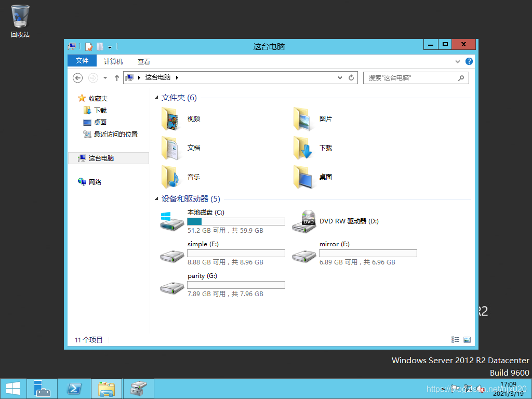Click the File Explorer taskbar button
The image size is (532, 399).
[x=106, y=389]
